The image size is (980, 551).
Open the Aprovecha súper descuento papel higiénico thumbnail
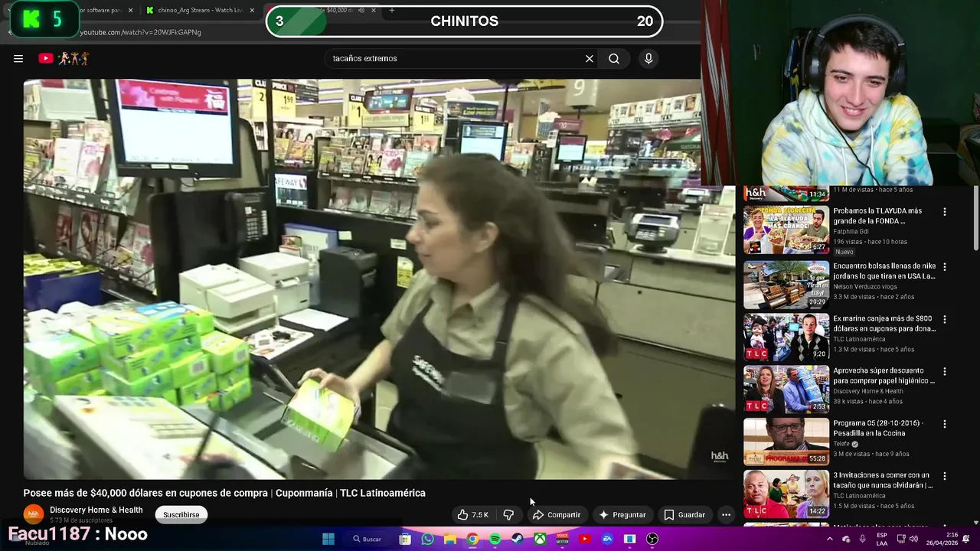pyautogui.click(x=786, y=389)
